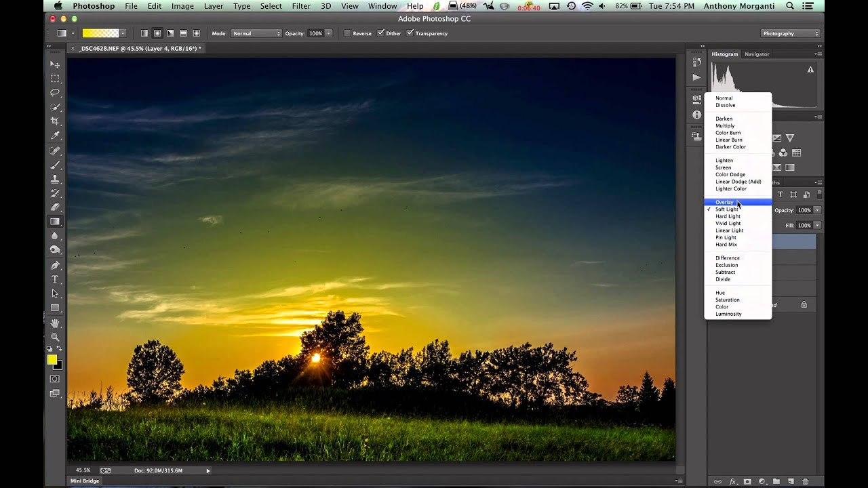Open the Histogram panel flyout menu

(818, 54)
